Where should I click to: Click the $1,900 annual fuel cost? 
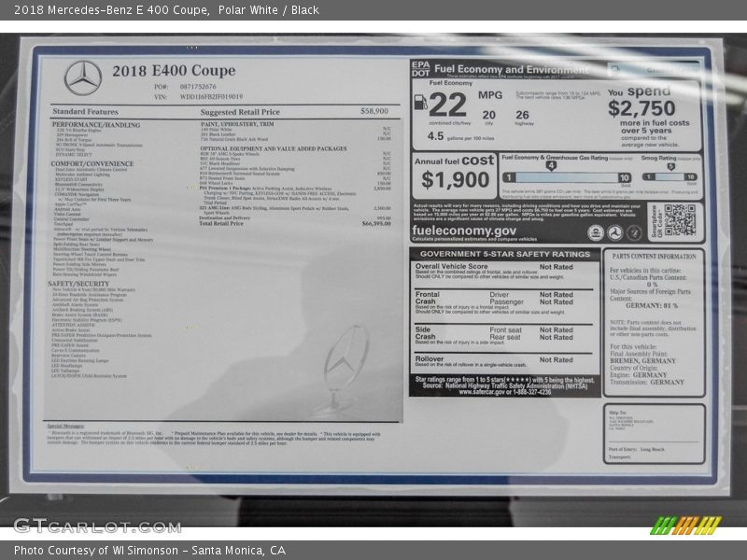(455, 180)
